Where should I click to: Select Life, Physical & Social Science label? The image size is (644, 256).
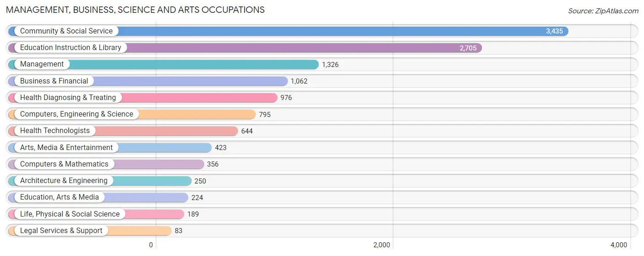point(70,214)
